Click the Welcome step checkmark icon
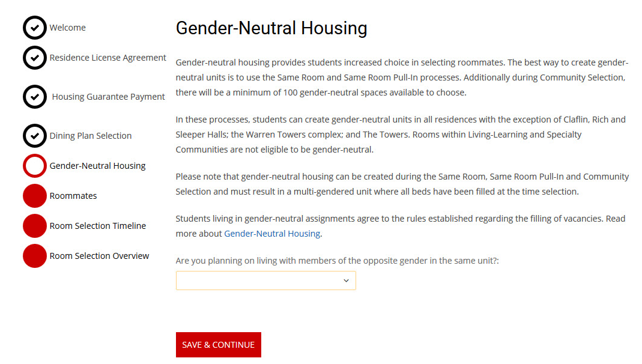This screenshot has height=364, width=642. pos(35,28)
